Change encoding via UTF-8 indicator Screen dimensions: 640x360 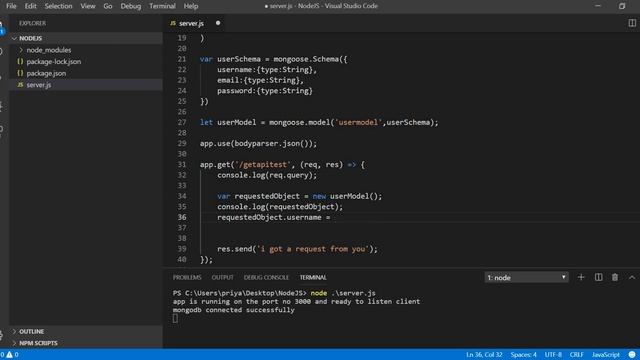click(x=553, y=355)
